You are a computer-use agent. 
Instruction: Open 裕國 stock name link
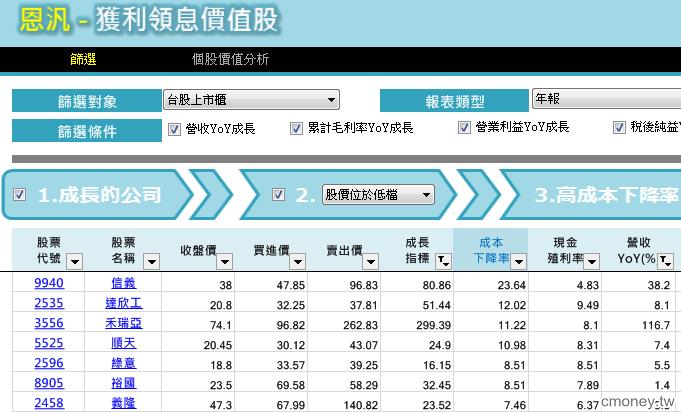coord(124,383)
